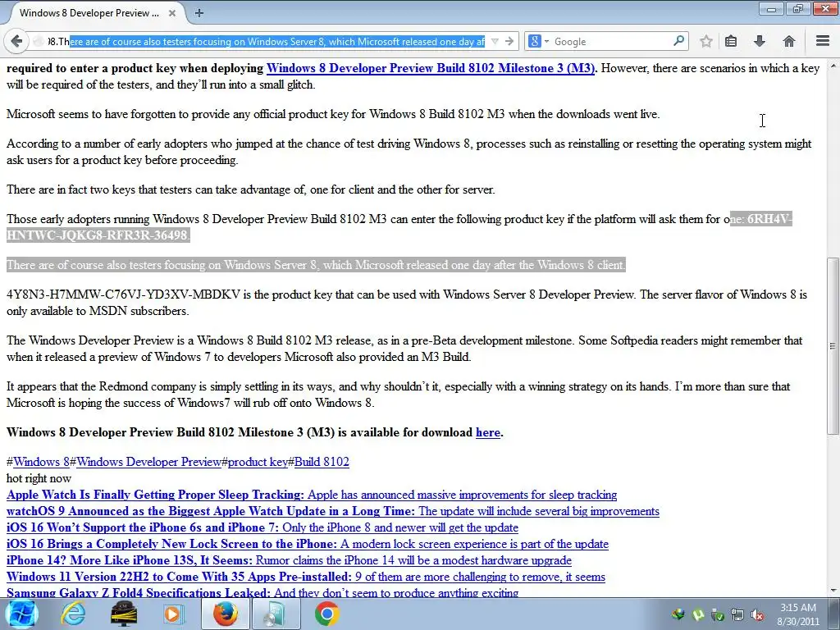
Task: Go back with the browser Back arrow
Action: pyautogui.click(x=16, y=41)
